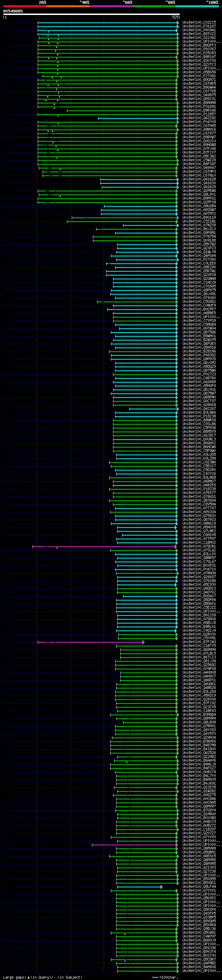The image size is (222, 980).
Task: Select the UniRef100_O62526 hit label
Action: coord(199,753)
